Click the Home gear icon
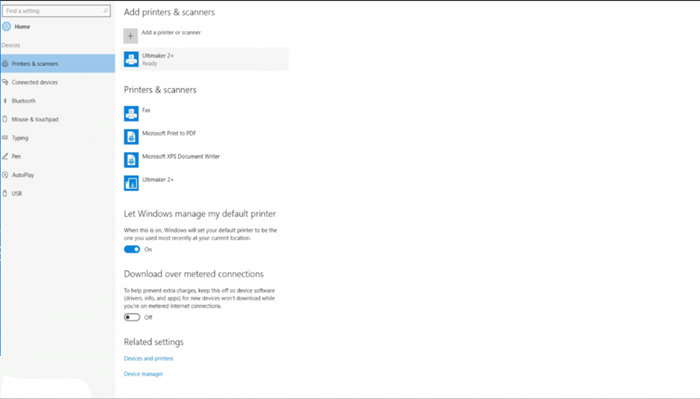 [6, 26]
